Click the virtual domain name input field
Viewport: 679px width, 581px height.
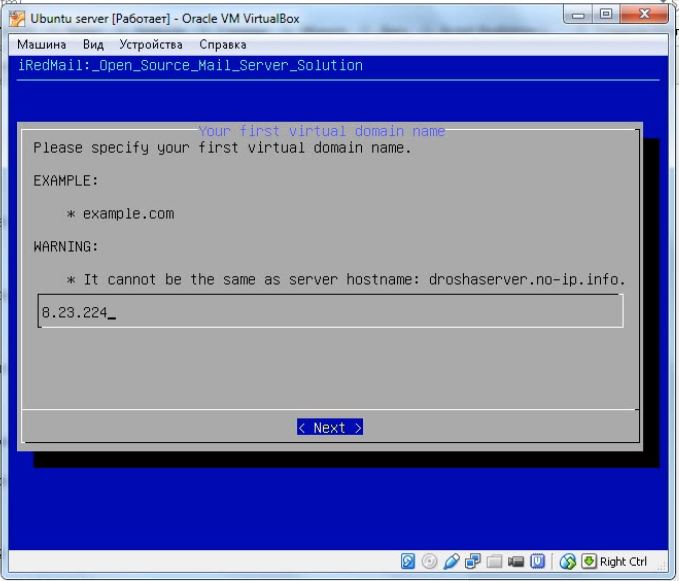coord(331,311)
